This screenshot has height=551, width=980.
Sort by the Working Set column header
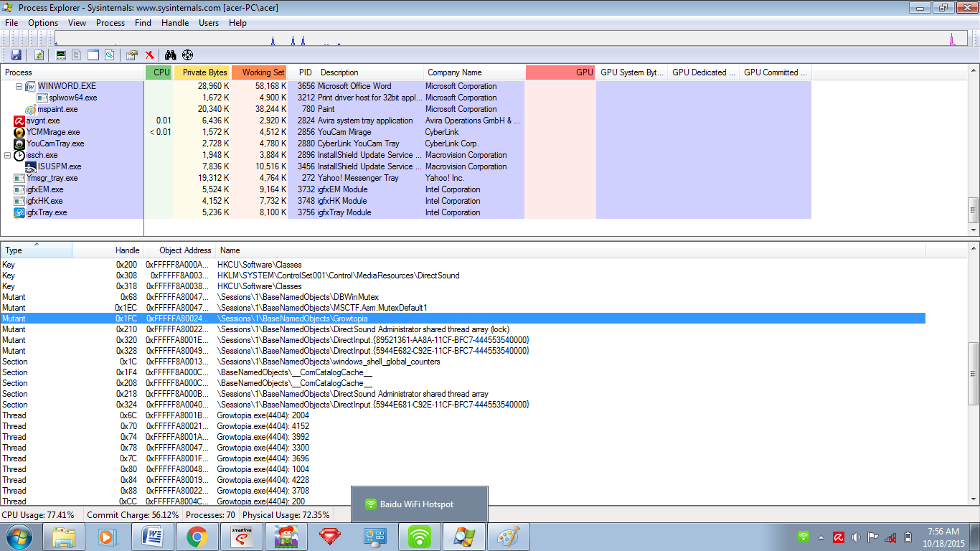(259, 72)
